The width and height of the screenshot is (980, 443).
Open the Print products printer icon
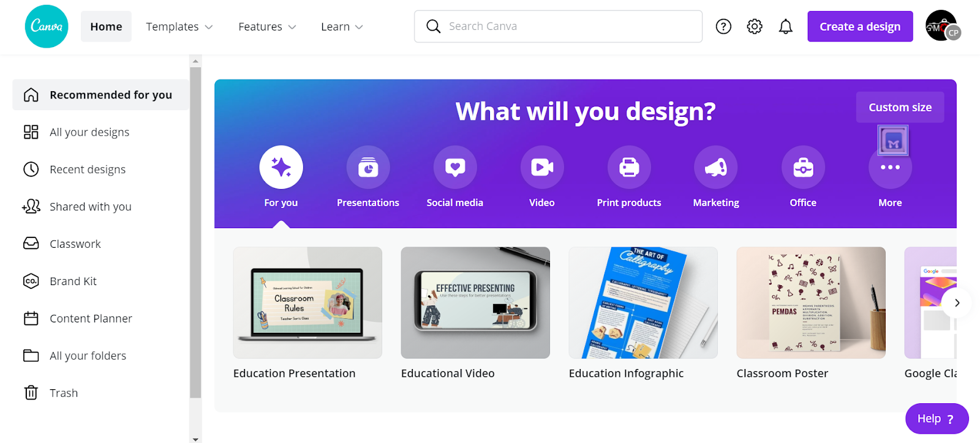pos(629,167)
